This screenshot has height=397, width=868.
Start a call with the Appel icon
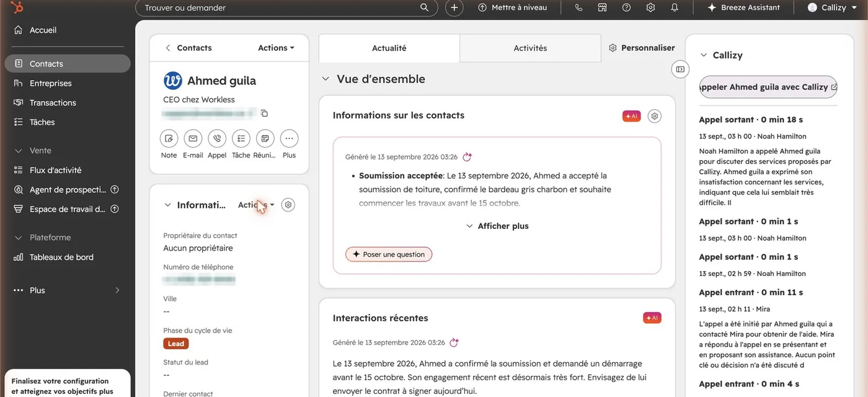217,138
